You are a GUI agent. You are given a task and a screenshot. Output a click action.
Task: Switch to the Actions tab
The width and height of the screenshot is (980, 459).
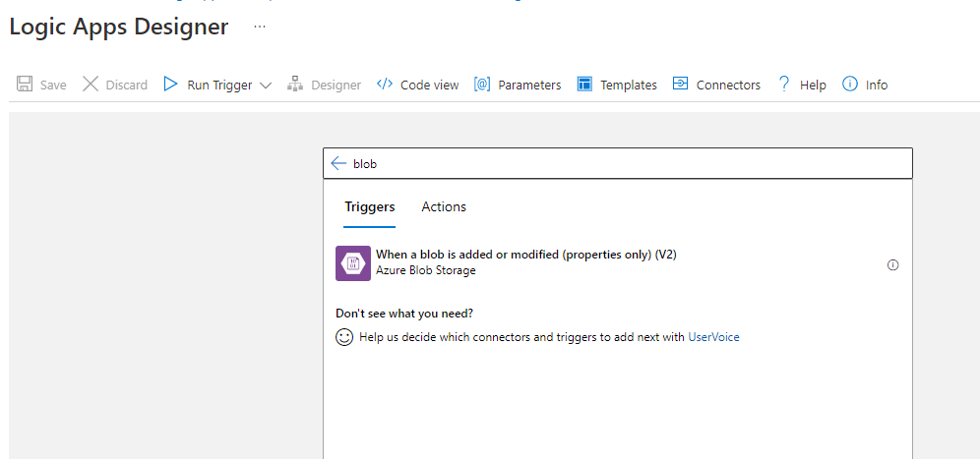point(444,206)
